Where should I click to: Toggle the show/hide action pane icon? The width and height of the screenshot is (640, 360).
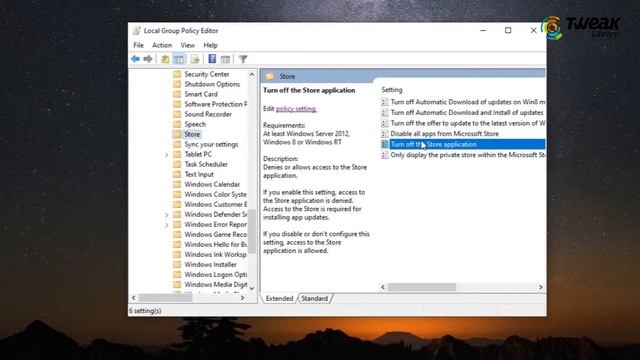[225, 59]
